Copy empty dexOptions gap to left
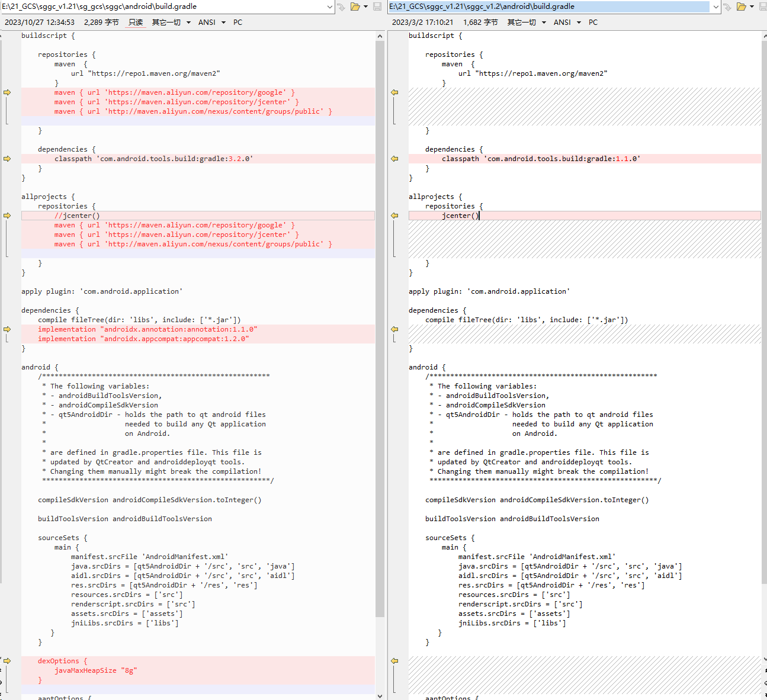Viewport: 767px width, 700px height. (394, 661)
